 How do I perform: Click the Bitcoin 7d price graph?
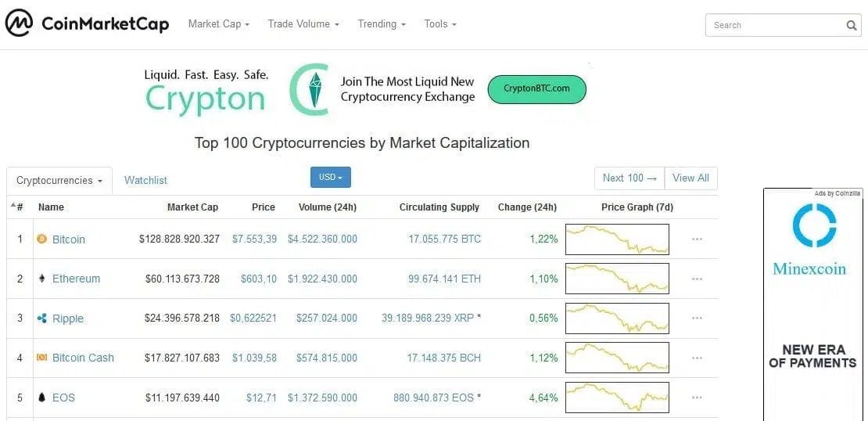(x=617, y=239)
